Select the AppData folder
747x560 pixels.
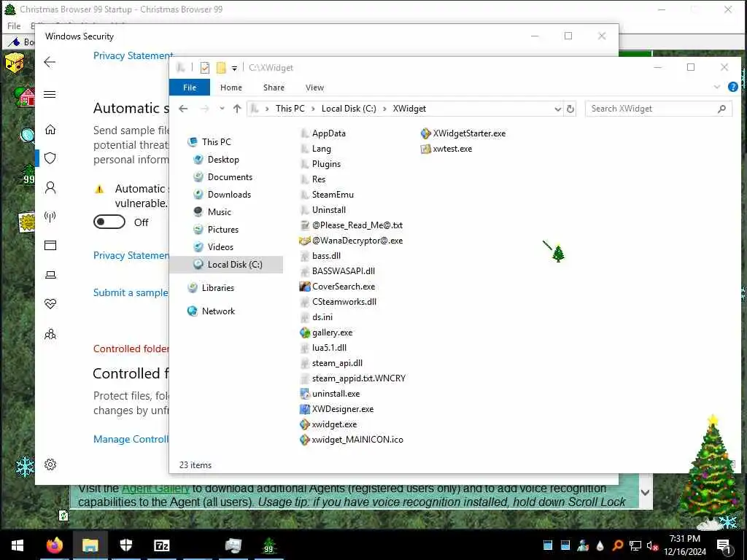(x=323, y=133)
